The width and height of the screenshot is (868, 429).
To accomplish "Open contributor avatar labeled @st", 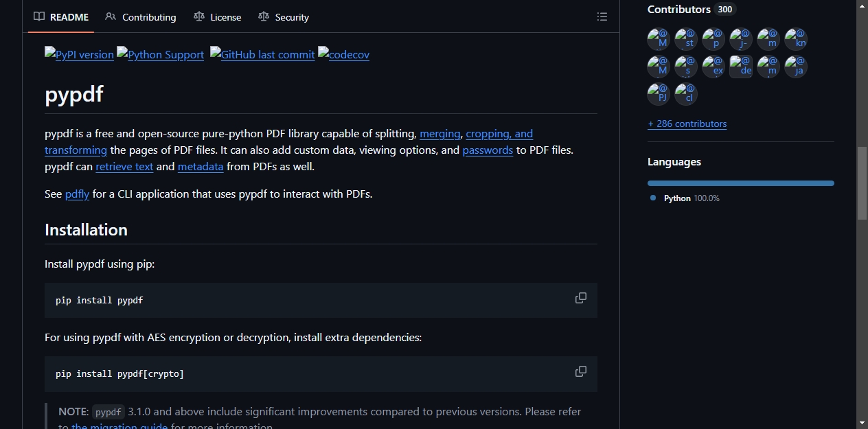I will [x=686, y=39].
